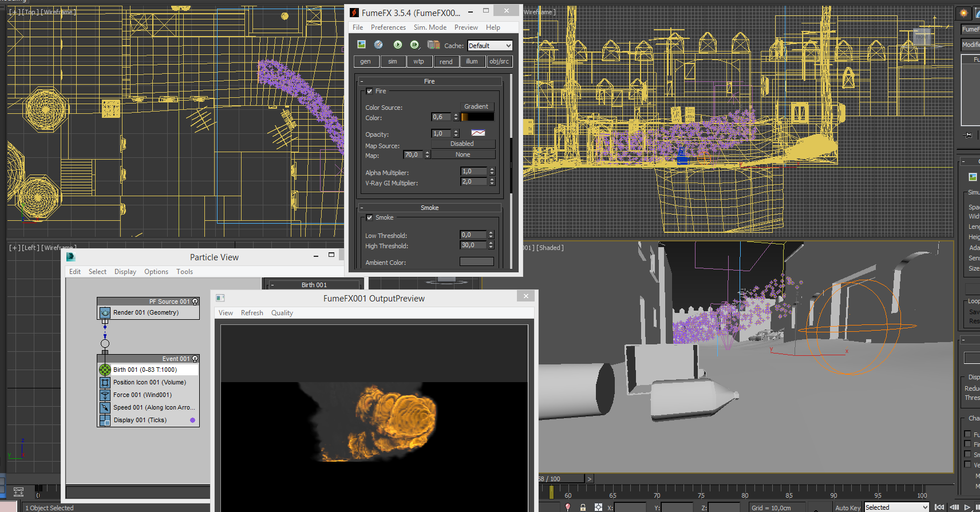Image resolution: width=980 pixels, height=512 pixels.
Task: Go to start frame playback button
Action: pyautogui.click(x=939, y=507)
